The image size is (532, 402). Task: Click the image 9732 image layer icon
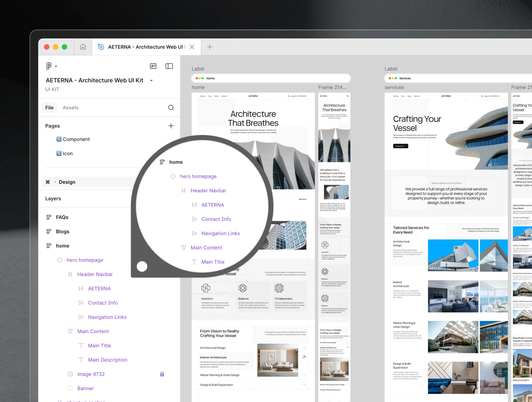pos(70,374)
